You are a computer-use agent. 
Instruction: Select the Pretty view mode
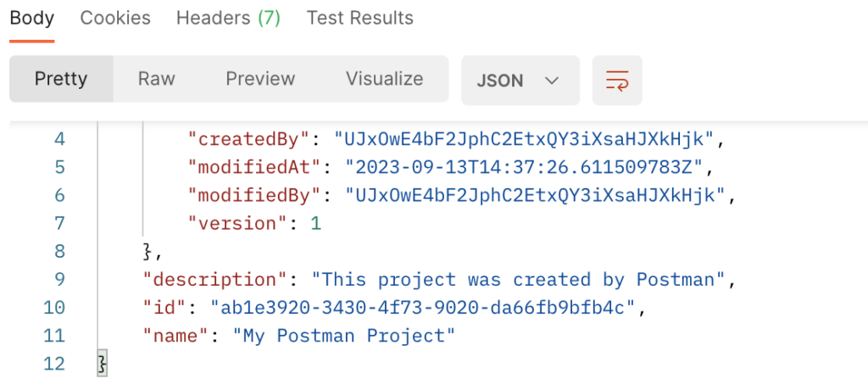(61, 79)
